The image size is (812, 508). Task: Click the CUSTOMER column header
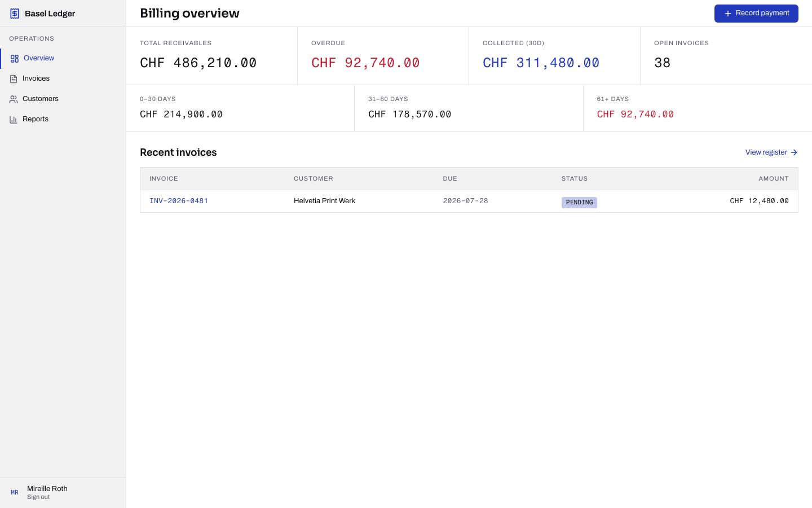tap(314, 178)
